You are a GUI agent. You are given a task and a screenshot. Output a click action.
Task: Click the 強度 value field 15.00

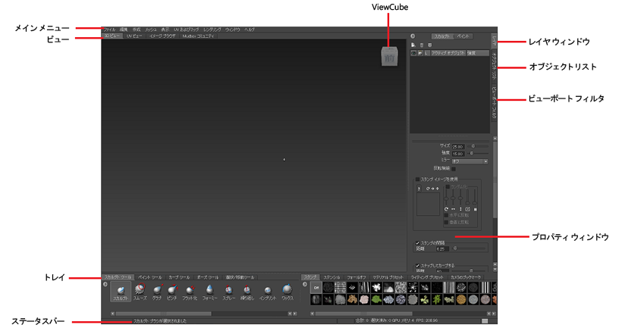tap(458, 154)
